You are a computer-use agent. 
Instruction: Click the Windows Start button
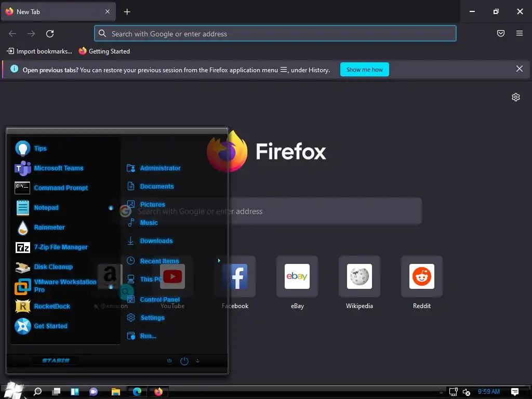[14, 390]
